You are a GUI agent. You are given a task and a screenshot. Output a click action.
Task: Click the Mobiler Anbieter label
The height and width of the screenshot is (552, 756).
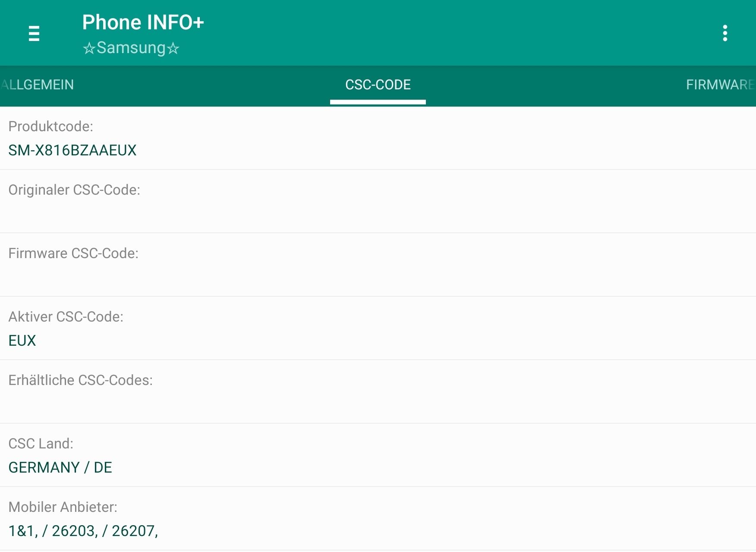63,507
